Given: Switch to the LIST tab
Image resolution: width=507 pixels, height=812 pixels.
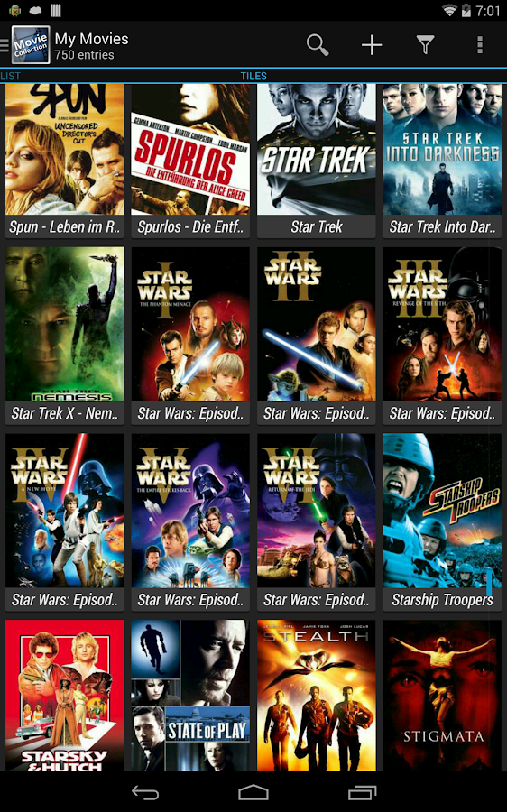Looking at the screenshot, I should (10, 76).
